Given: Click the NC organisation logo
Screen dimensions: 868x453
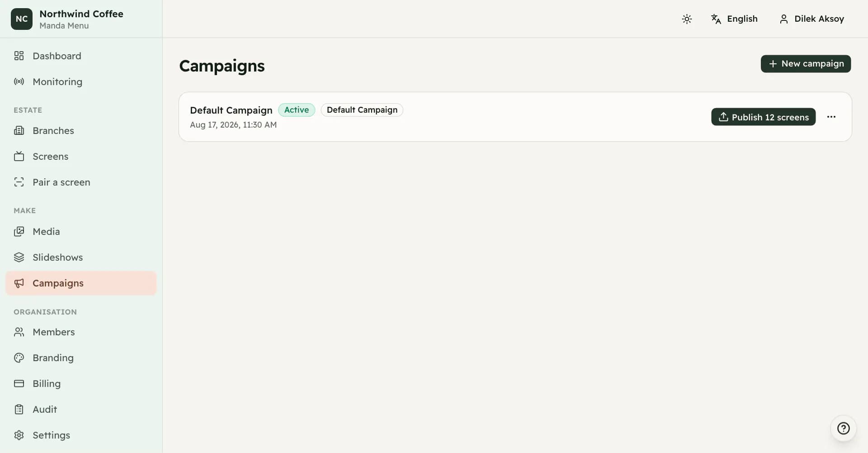Looking at the screenshot, I should point(22,19).
